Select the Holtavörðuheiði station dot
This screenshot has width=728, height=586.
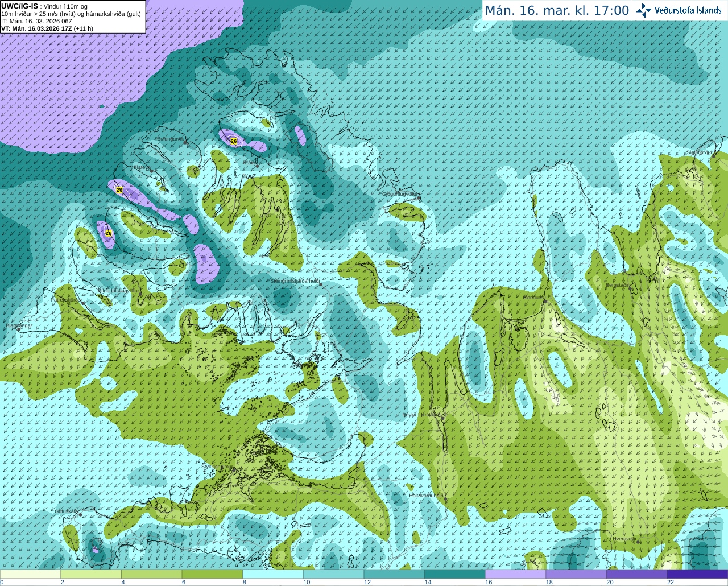click(x=446, y=499)
